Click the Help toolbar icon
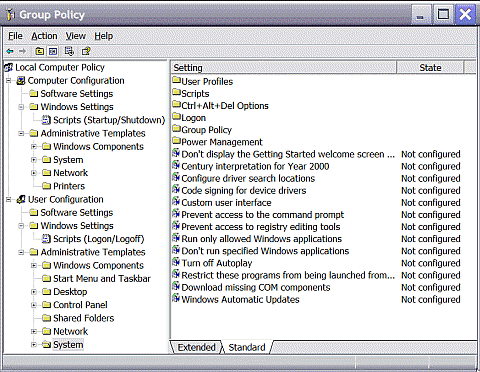Screen dimensions: 480x372 tap(86, 51)
